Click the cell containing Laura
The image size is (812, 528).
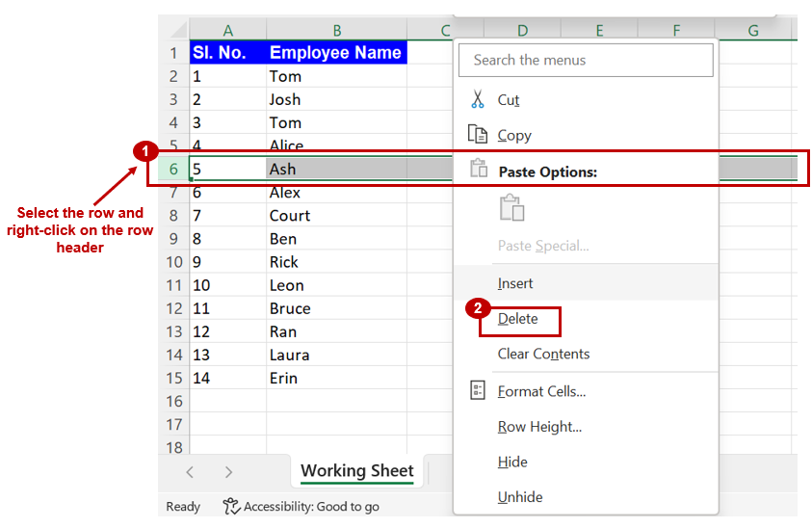point(336,355)
